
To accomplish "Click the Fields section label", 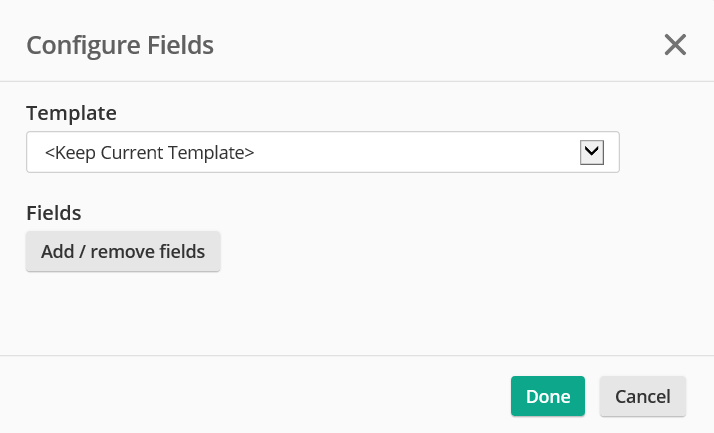I will pos(53,212).
